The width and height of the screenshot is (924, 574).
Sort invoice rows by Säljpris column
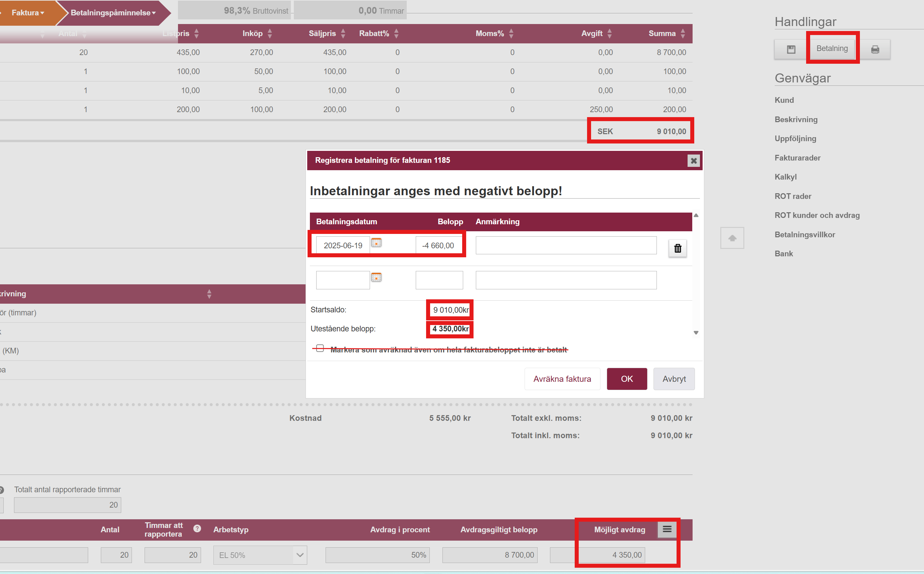pos(343,33)
